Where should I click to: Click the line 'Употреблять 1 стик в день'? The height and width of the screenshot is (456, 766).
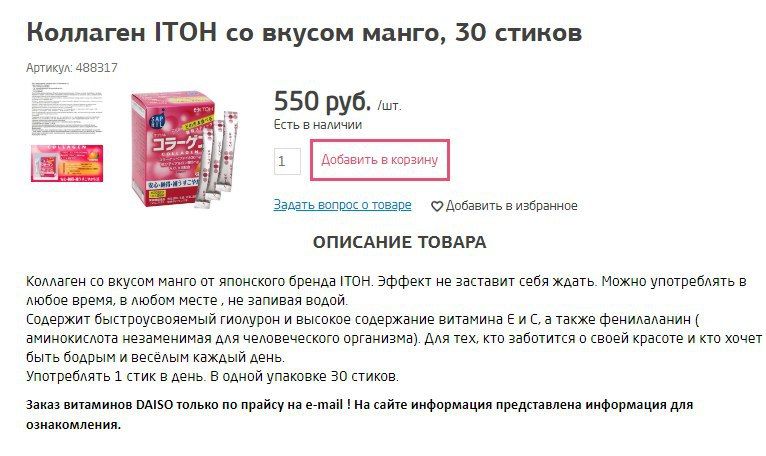click(x=213, y=376)
